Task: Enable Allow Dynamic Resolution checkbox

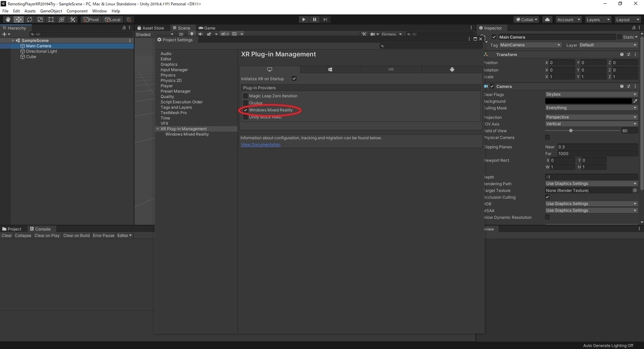Action: [547, 217]
